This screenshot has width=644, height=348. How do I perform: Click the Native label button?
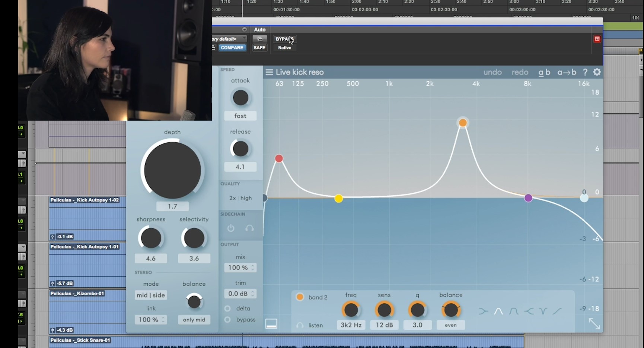285,48
